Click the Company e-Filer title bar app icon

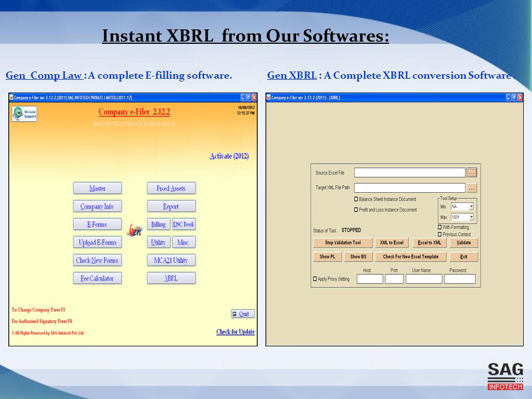tap(12, 98)
